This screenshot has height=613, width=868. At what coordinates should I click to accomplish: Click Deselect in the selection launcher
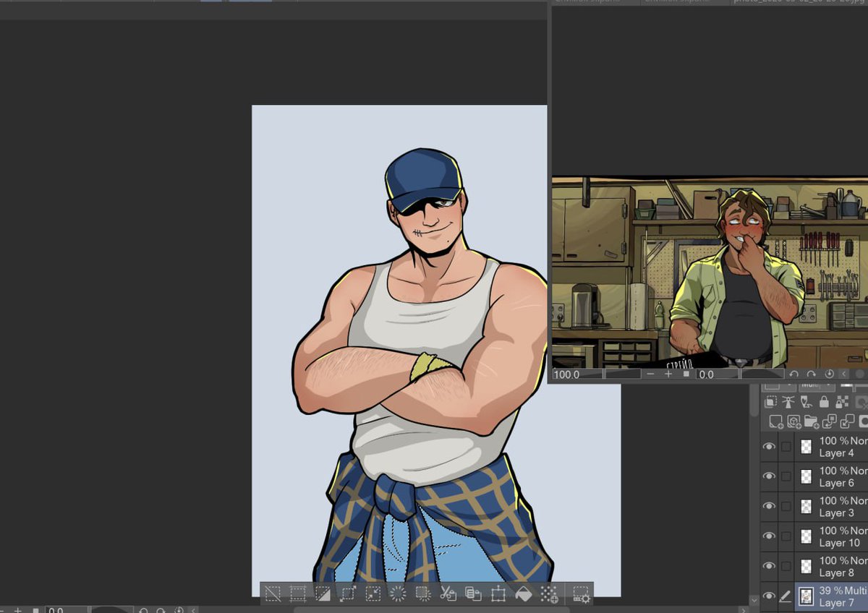pyautogui.click(x=273, y=594)
